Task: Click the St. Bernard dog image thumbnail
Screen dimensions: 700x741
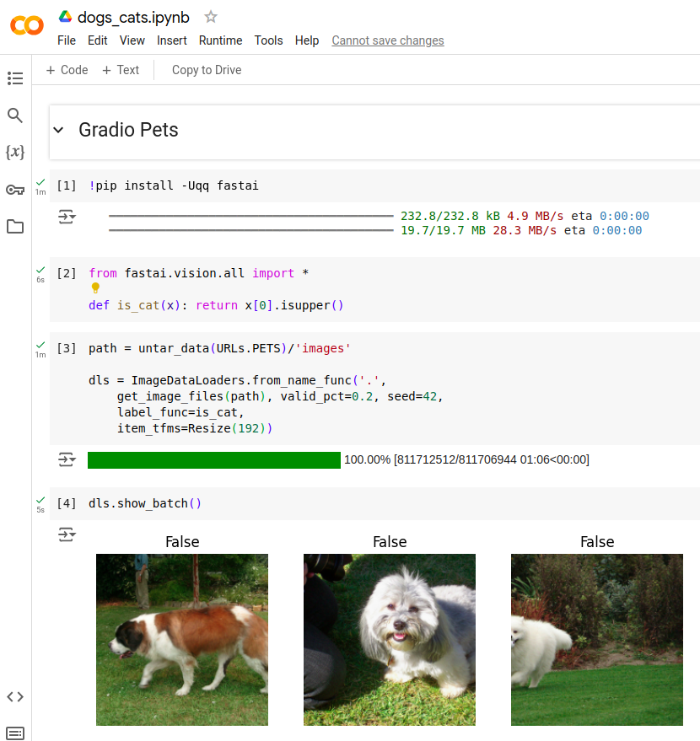Action: pyautogui.click(x=182, y=639)
